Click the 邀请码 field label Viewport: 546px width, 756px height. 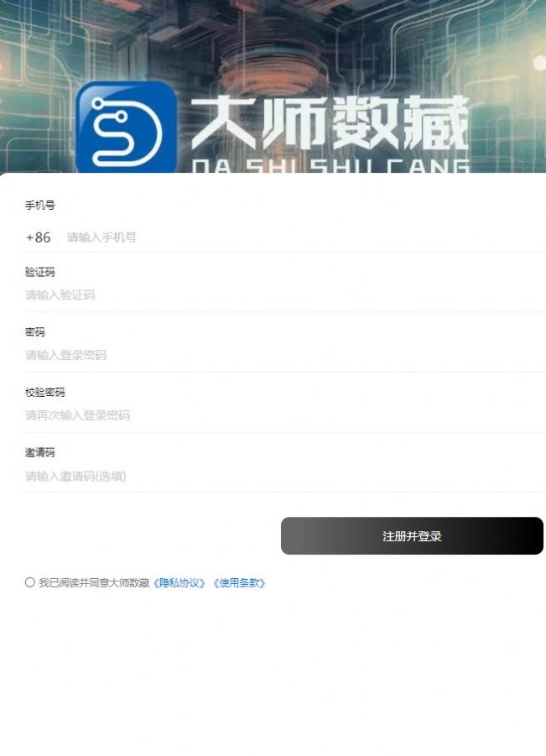pos(40,452)
